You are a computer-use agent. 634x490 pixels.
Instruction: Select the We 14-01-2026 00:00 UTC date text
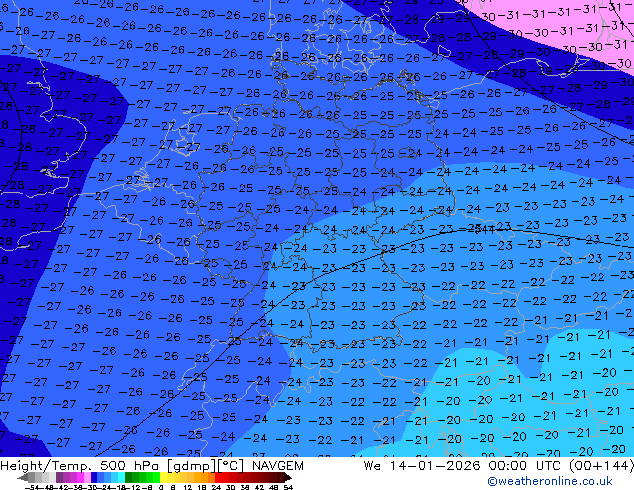tap(498, 466)
